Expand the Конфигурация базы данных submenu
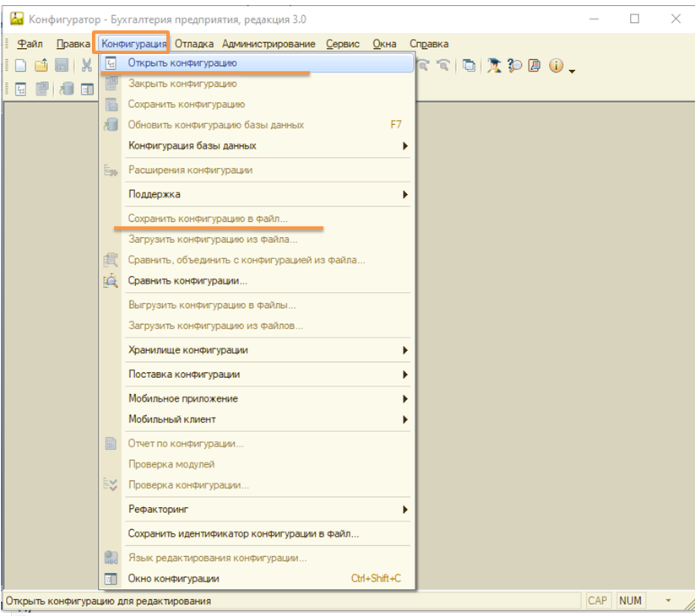 pos(405,146)
